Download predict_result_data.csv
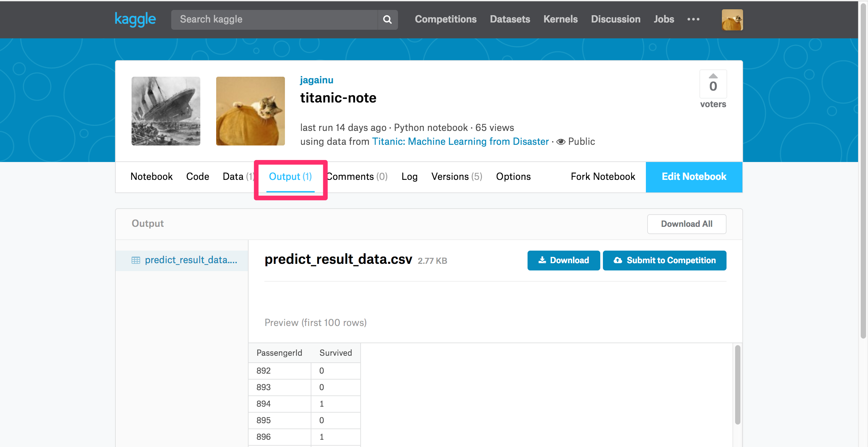This screenshot has height=447, width=868. [x=563, y=260]
